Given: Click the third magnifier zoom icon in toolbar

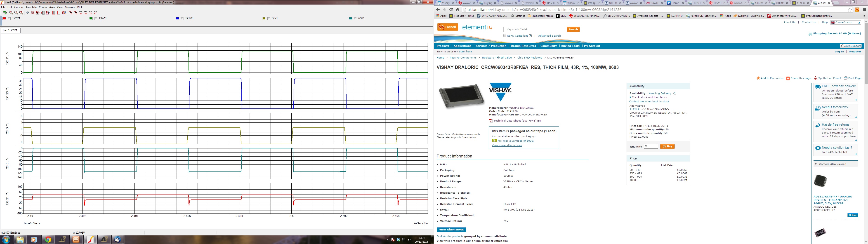Looking at the screenshot, I should [21, 13].
